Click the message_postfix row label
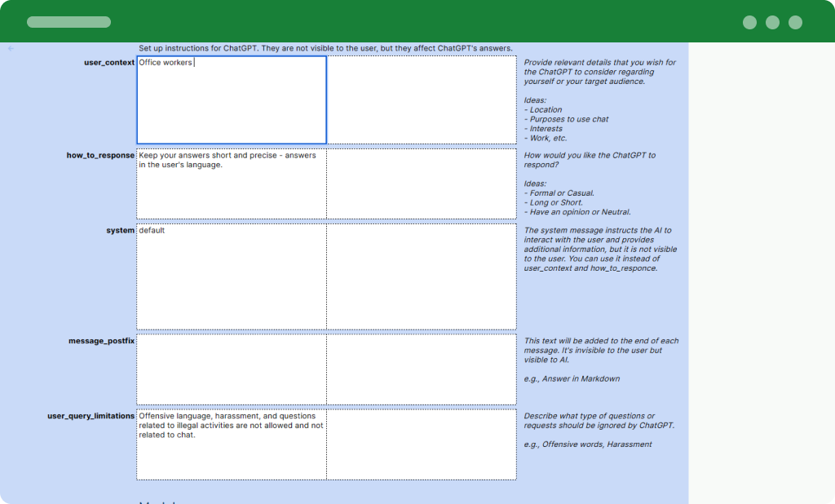Screen dimensions: 835x504 (x=101, y=340)
